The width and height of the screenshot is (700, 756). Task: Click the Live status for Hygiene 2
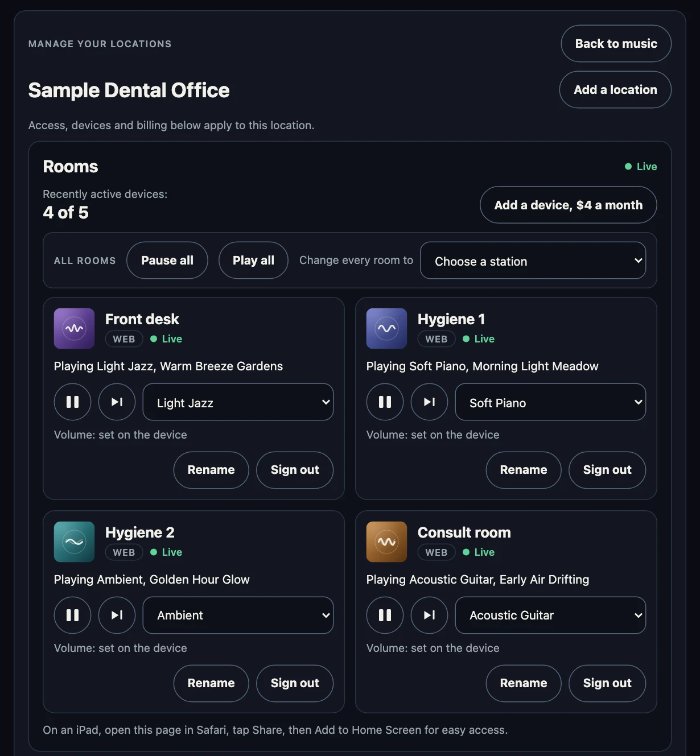[166, 552]
